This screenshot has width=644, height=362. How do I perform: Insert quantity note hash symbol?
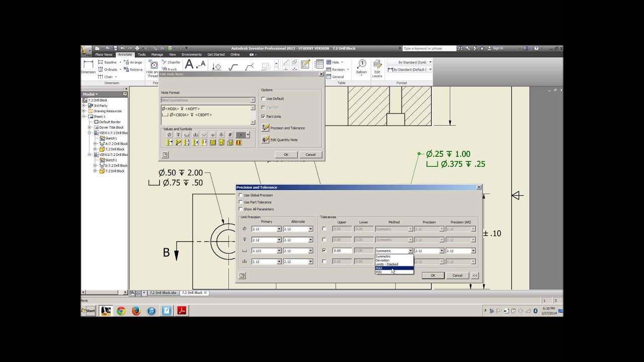click(x=230, y=135)
